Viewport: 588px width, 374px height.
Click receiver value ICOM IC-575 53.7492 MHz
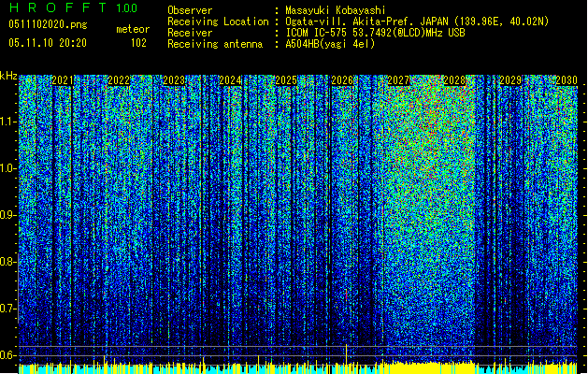point(375,33)
